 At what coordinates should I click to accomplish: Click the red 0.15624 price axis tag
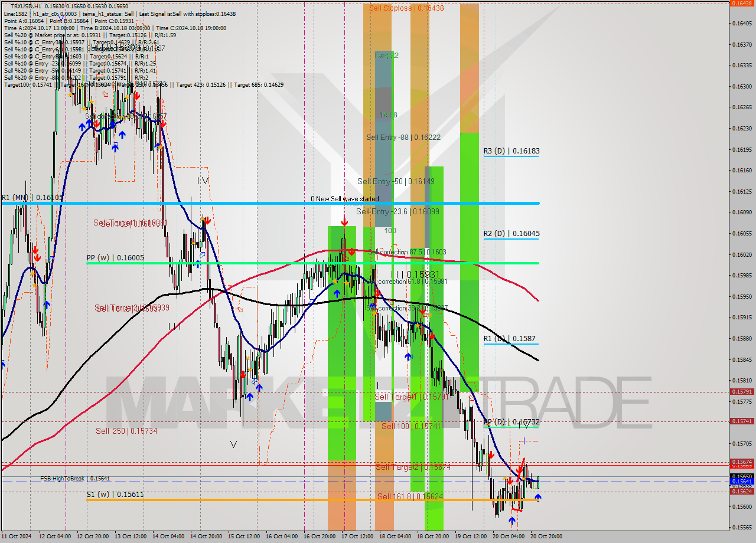click(742, 491)
